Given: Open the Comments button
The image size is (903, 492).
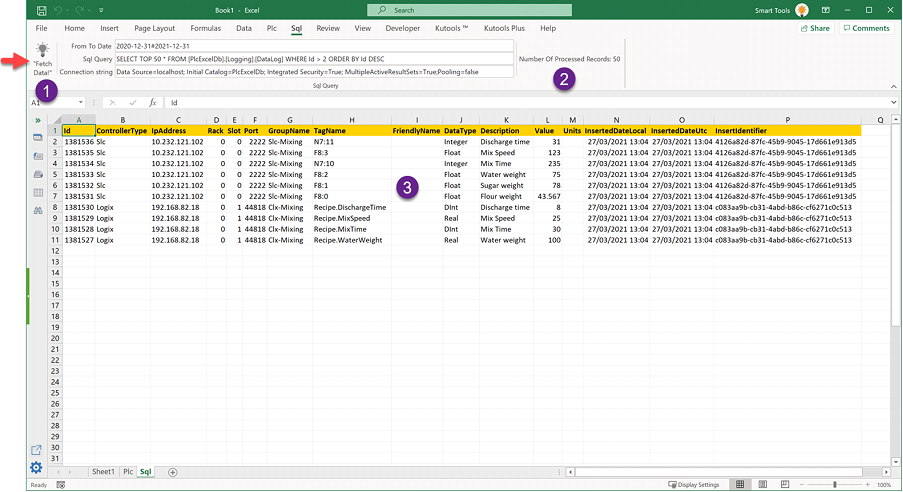Looking at the screenshot, I should pos(866,28).
